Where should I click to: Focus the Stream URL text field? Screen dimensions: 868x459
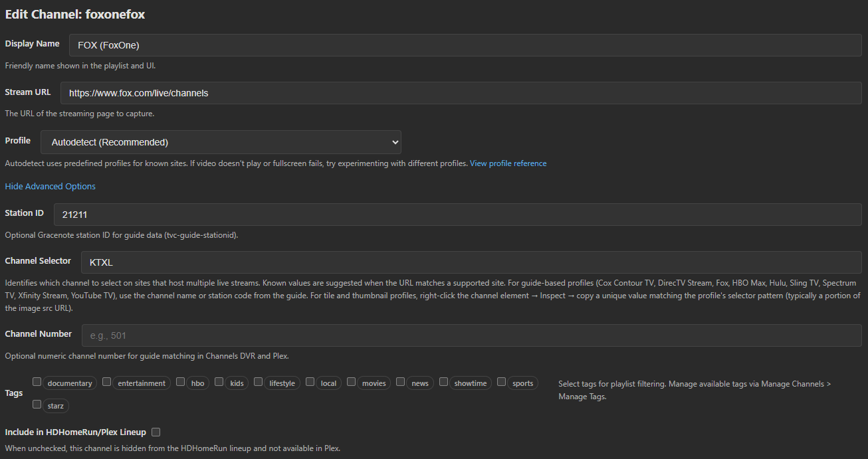coord(461,93)
